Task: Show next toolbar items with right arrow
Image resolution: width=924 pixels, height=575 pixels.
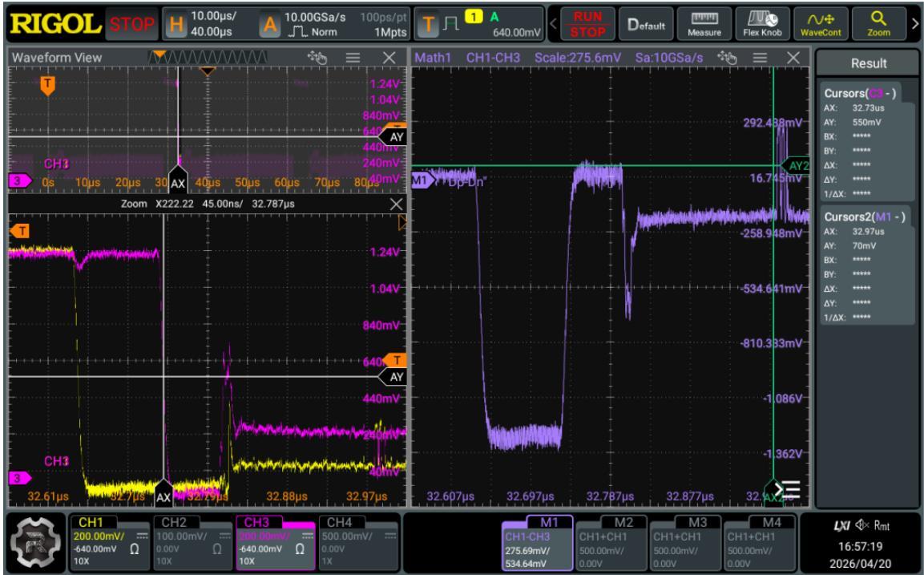Action: point(914,24)
